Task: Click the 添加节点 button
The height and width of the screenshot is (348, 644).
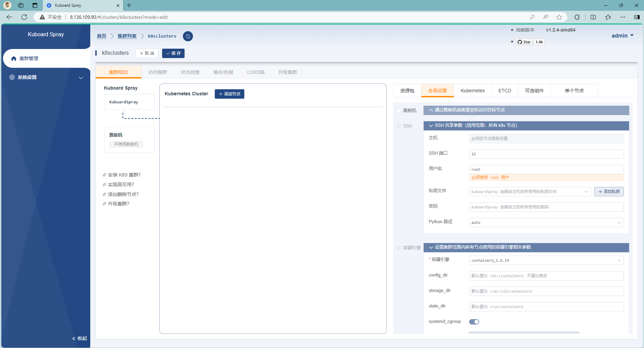Action: tap(230, 94)
